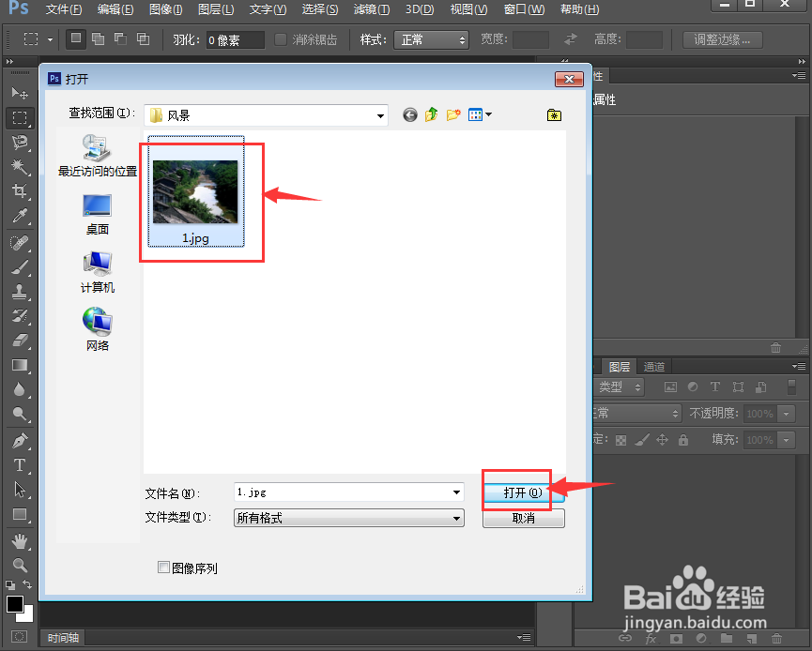
Task: Select the 1.jpg thumbnail
Action: [x=196, y=191]
